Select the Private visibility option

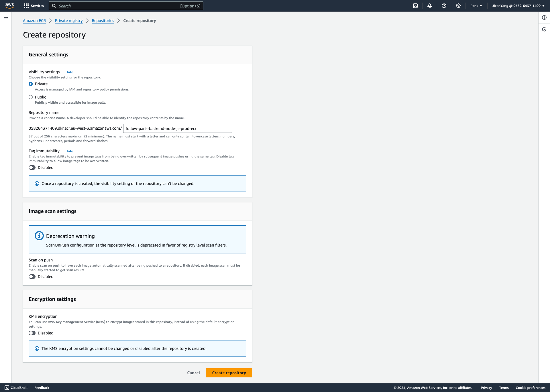point(31,84)
